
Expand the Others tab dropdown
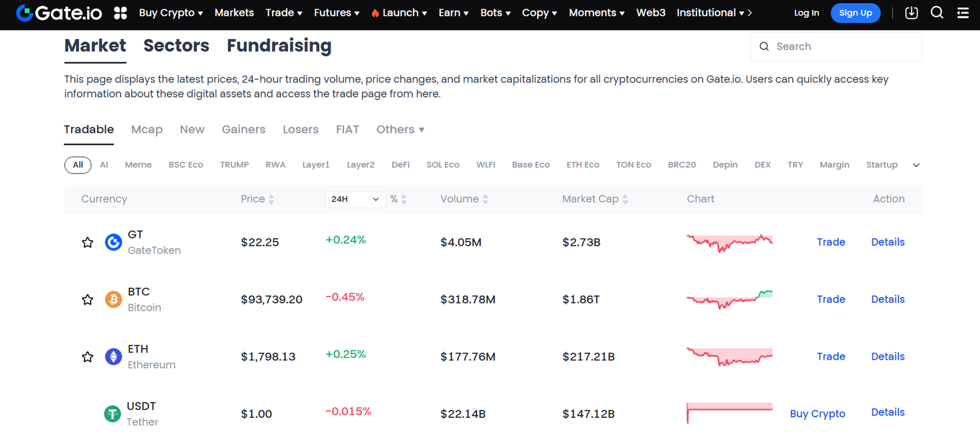(x=399, y=129)
